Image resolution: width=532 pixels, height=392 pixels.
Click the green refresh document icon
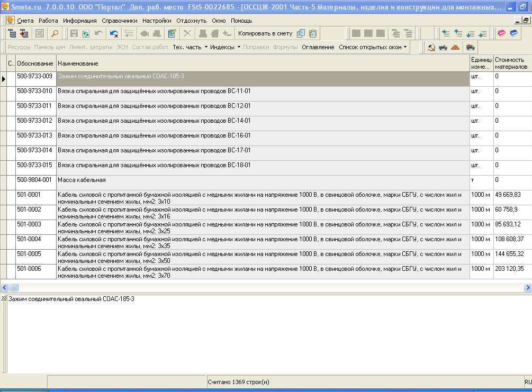point(86,33)
